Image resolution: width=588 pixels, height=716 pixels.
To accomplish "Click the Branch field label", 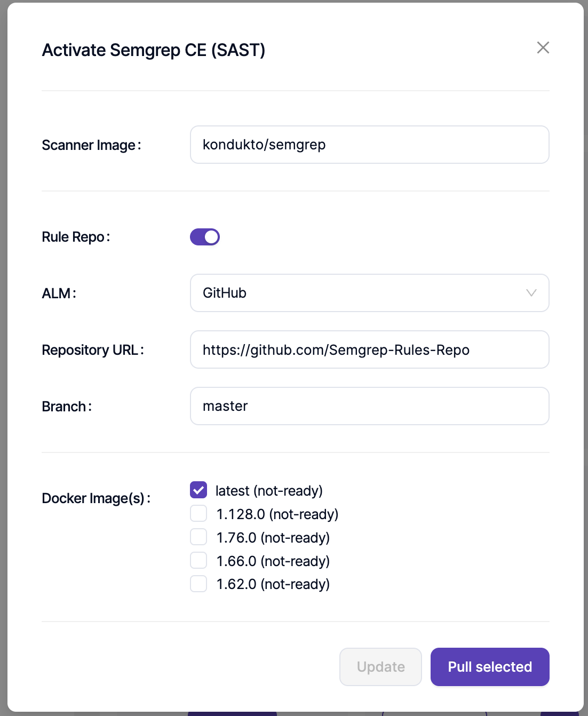I will tap(65, 407).
